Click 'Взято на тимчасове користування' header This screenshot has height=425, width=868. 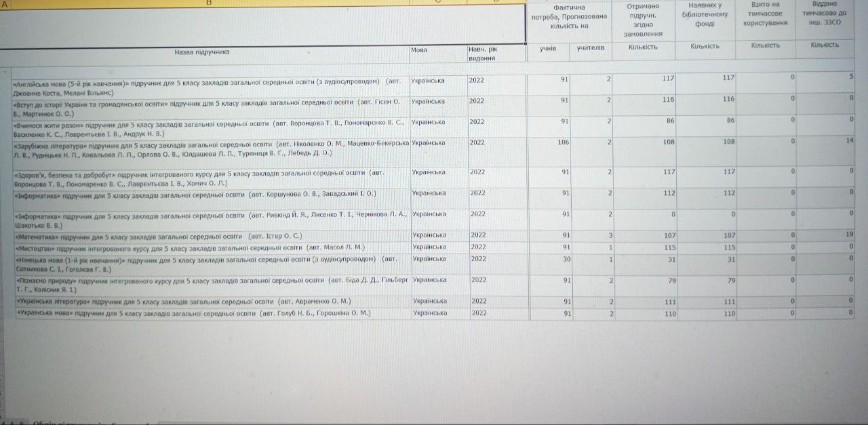[765, 14]
